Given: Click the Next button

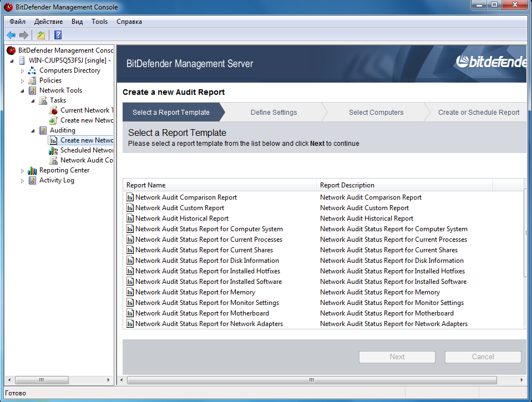Looking at the screenshot, I should [397, 357].
